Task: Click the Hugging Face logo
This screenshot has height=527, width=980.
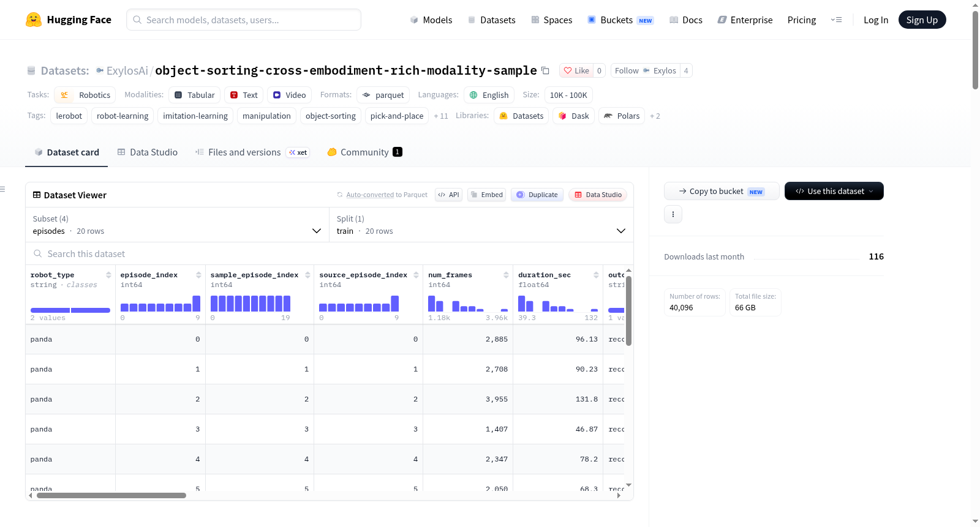Action: click(68, 20)
